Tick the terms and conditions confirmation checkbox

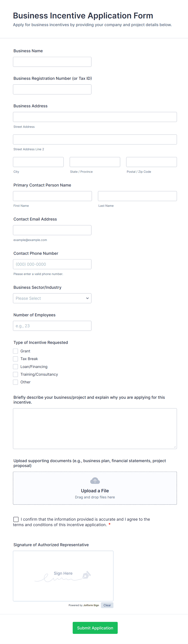pos(16,519)
